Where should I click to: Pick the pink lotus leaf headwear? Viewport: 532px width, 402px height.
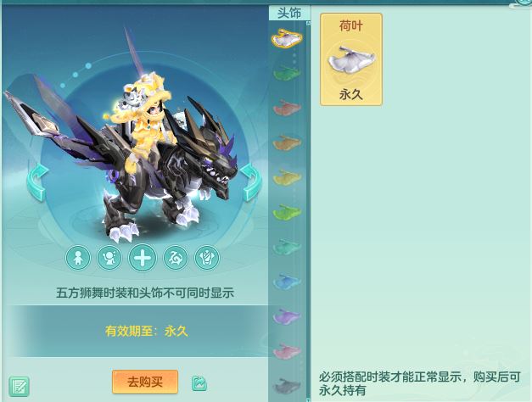coord(287,351)
